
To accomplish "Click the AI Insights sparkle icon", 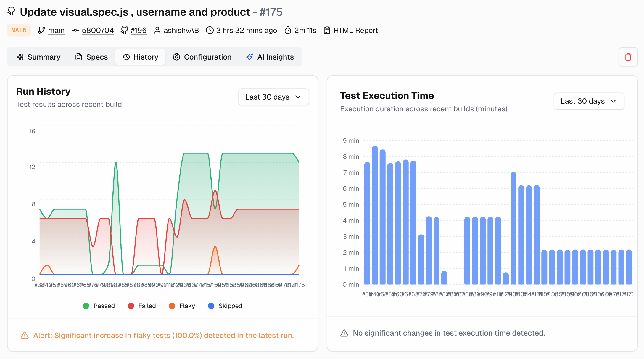I will click(x=249, y=57).
